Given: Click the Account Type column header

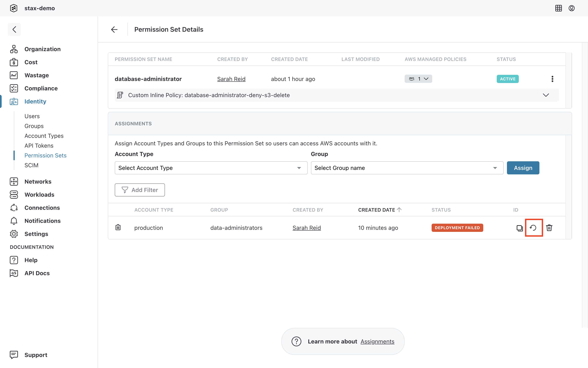Looking at the screenshot, I should [x=154, y=210].
